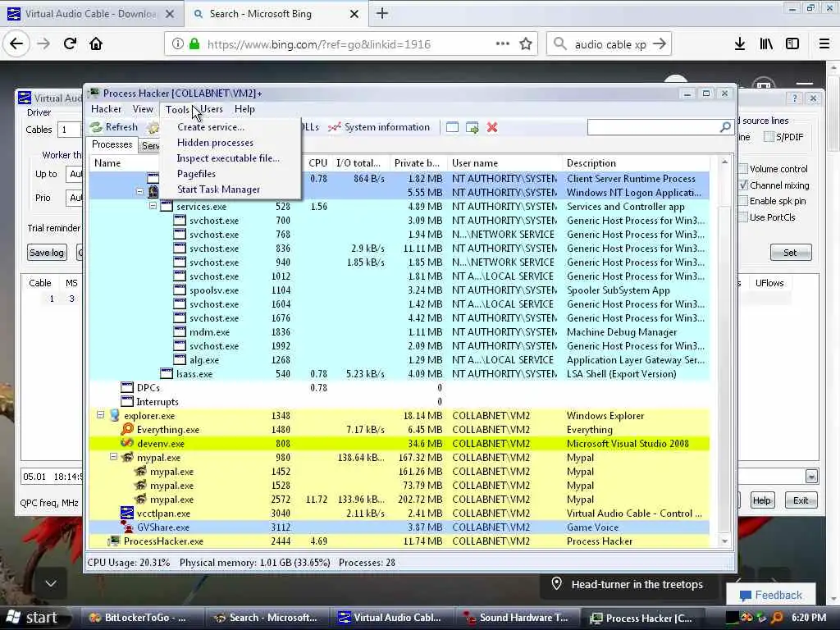Click the vcctlpan.exe process icon
The width and height of the screenshot is (840, 630).
127,514
